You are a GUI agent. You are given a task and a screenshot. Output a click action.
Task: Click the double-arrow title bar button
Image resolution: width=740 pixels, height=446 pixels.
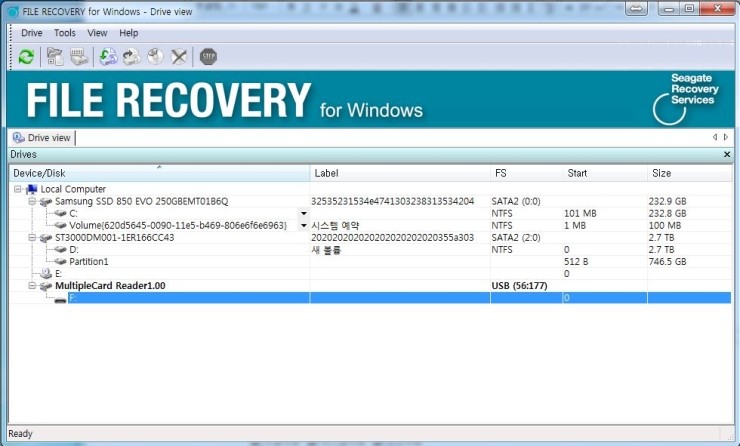[636, 8]
